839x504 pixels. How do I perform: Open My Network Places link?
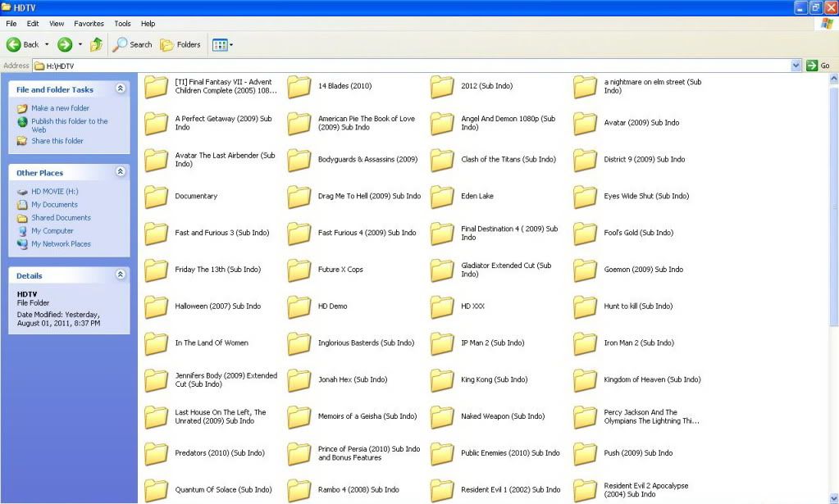[61, 244]
